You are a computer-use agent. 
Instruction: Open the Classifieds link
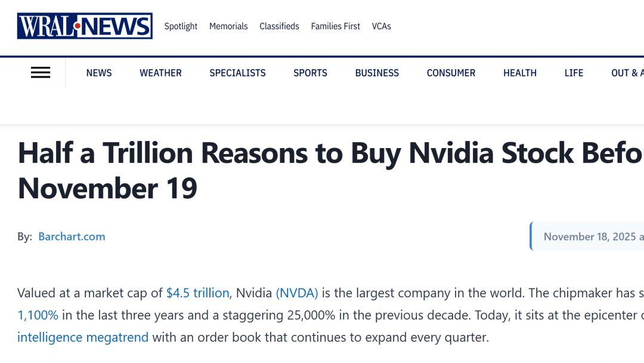[279, 26]
